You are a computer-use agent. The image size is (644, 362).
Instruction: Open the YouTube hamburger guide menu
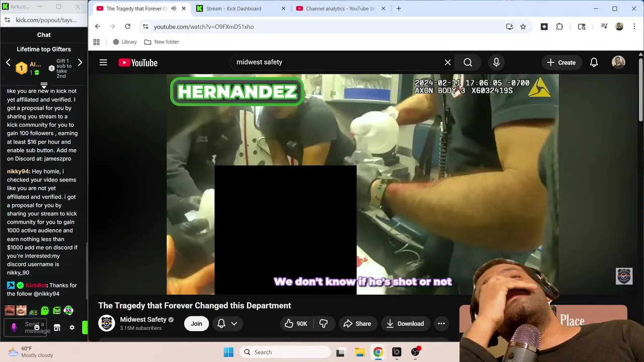(x=103, y=62)
